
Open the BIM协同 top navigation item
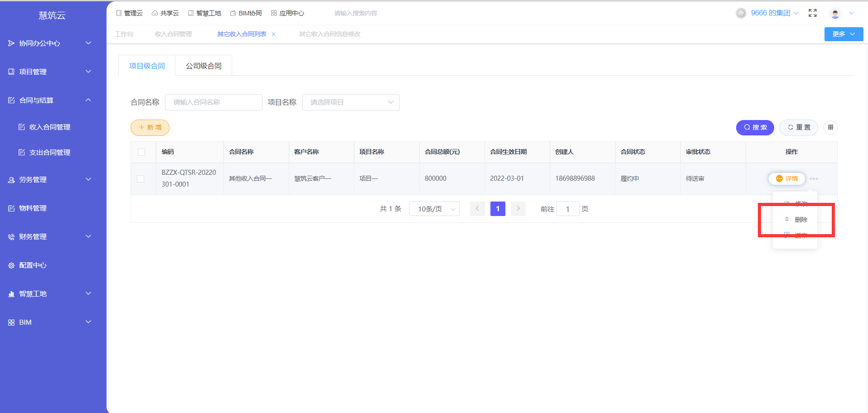pyautogui.click(x=246, y=13)
